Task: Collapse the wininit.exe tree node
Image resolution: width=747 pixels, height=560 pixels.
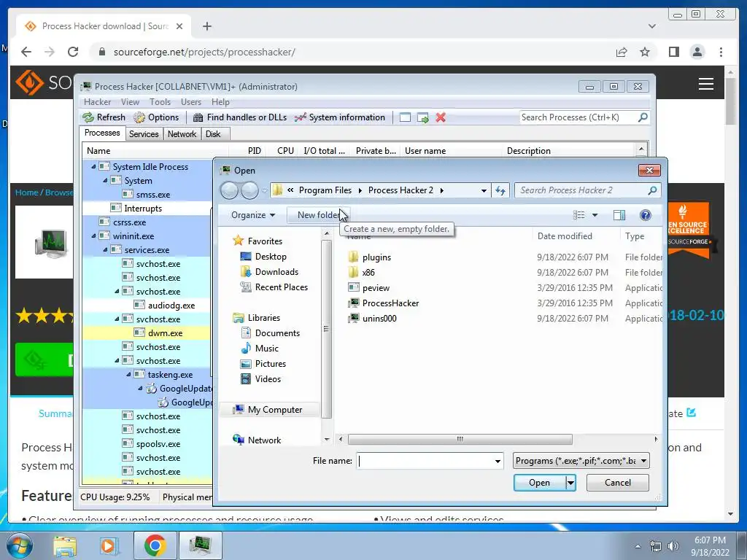Action: tap(94, 236)
